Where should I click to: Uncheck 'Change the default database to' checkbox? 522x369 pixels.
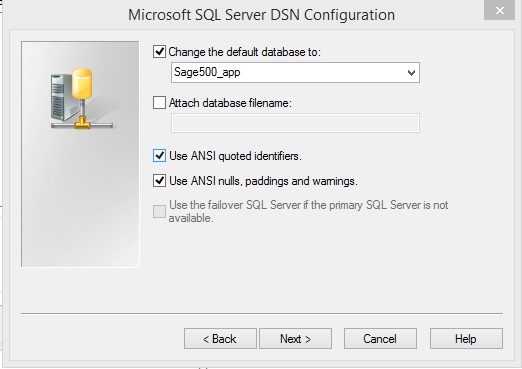159,52
